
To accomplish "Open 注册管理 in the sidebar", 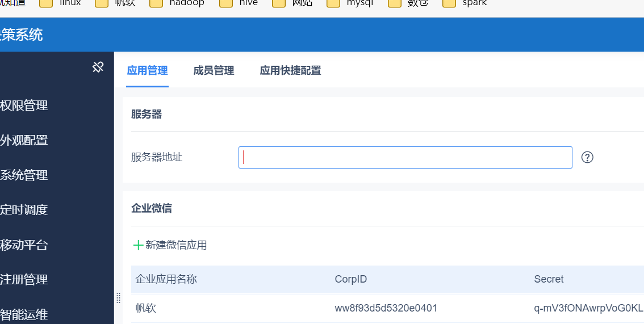I will click(x=24, y=280).
